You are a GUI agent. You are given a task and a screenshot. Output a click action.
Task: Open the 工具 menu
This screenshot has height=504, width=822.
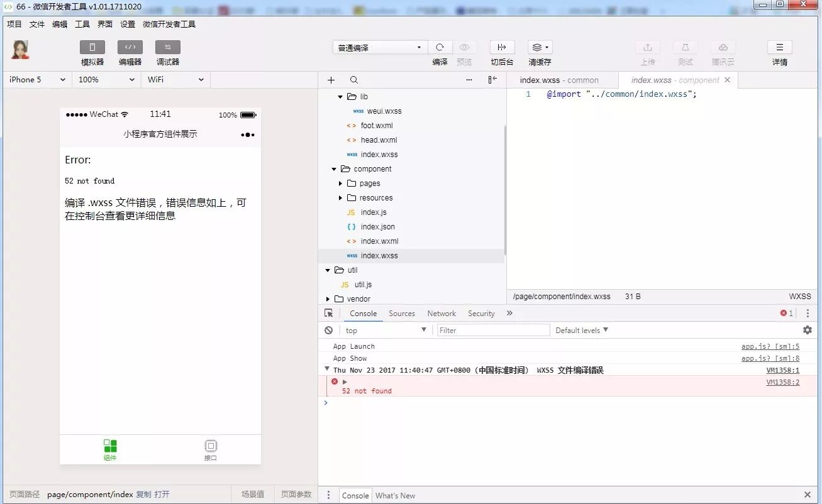click(82, 24)
